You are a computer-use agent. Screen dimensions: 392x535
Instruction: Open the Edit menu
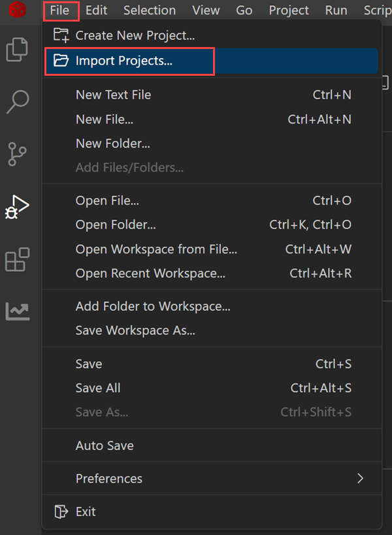96,10
